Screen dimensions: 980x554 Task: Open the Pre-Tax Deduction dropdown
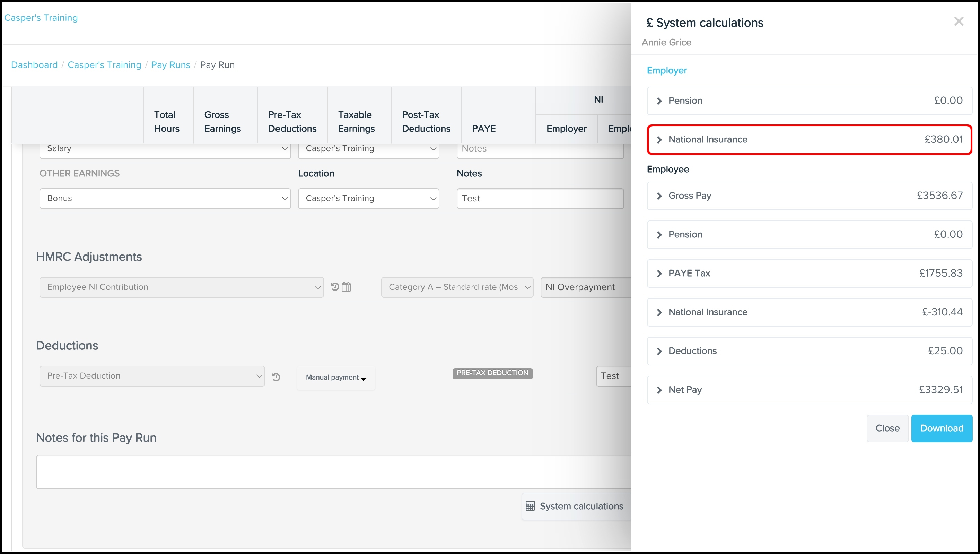coord(152,376)
